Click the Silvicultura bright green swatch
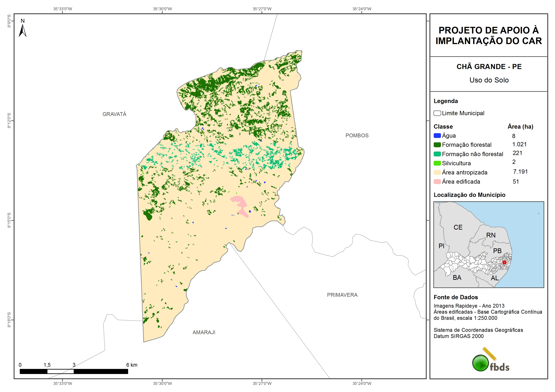This screenshot has height=392, width=555. [x=437, y=163]
